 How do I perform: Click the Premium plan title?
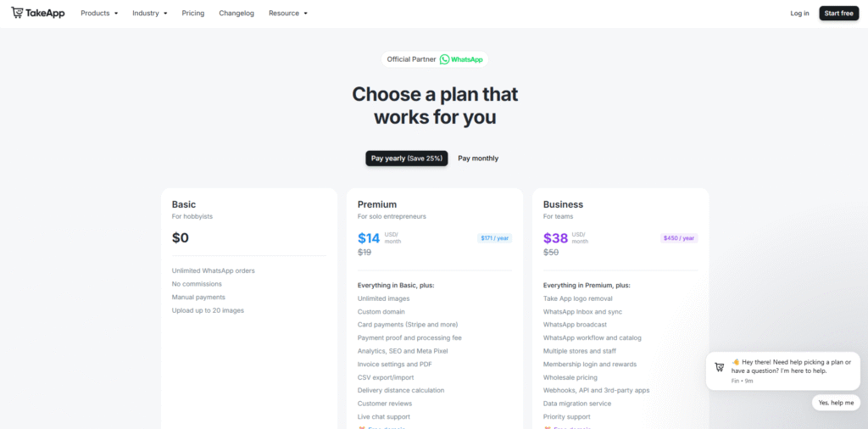pyautogui.click(x=377, y=204)
